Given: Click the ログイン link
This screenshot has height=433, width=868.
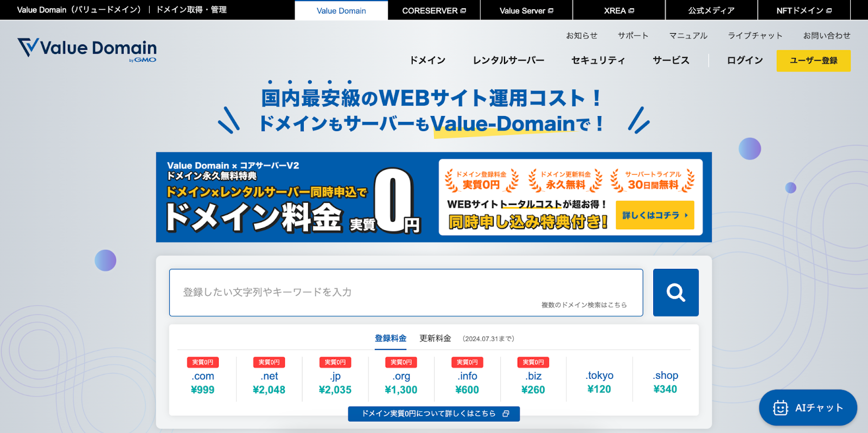Looking at the screenshot, I should pos(745,60).
